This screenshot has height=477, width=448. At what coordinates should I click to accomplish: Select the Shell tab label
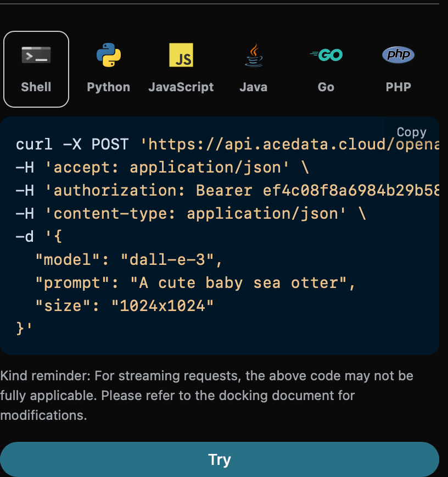(36, 87)
